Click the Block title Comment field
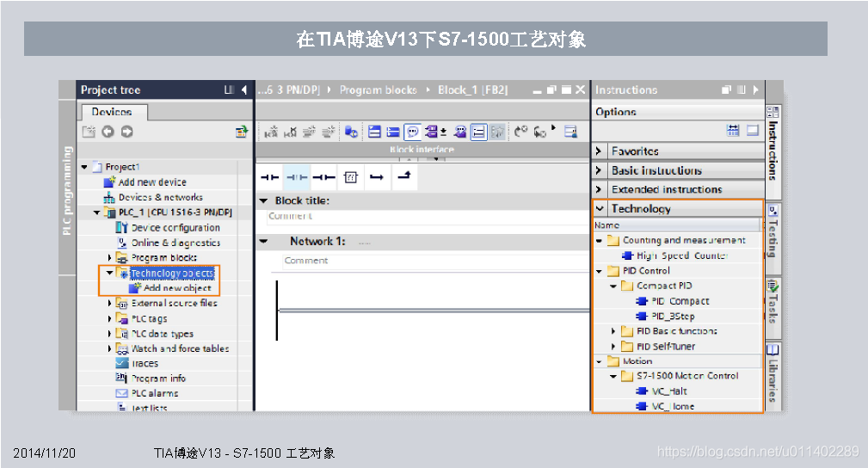The image size is (868, 468). tap(428, 217)
